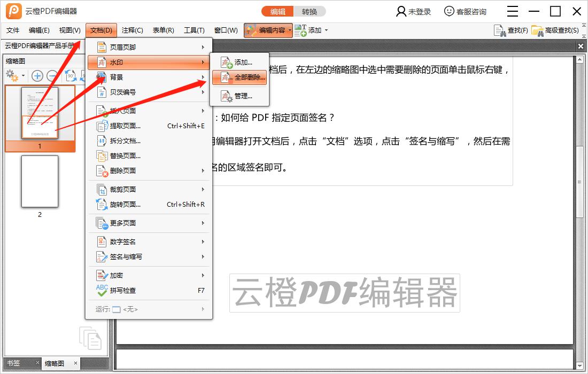
Task: Open the 页眉页脚 (header/footer) submenu icon
Action: [x=102, y=46]
